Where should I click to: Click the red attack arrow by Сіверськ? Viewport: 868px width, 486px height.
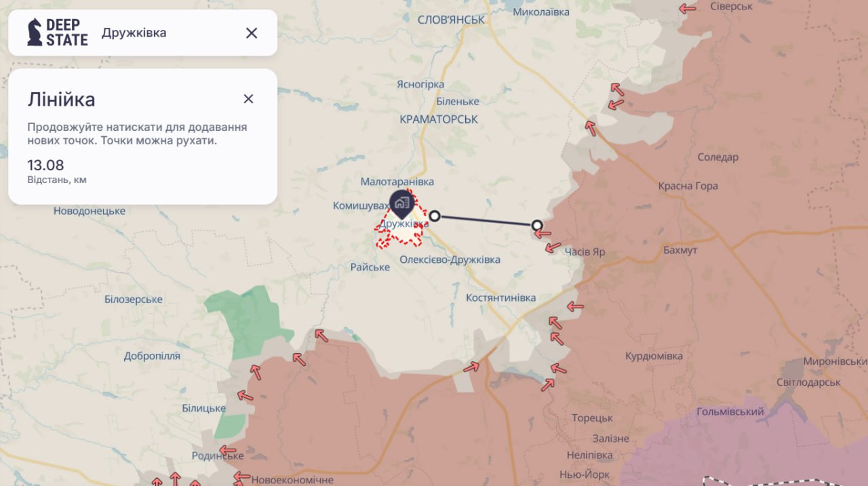pyautogui.click(x=688, y=8)
